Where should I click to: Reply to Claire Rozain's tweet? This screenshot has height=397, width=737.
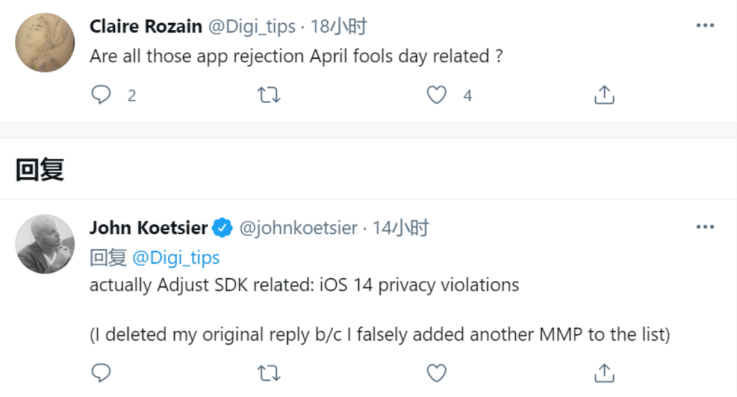pyautogui.click(x=101, y=95)
